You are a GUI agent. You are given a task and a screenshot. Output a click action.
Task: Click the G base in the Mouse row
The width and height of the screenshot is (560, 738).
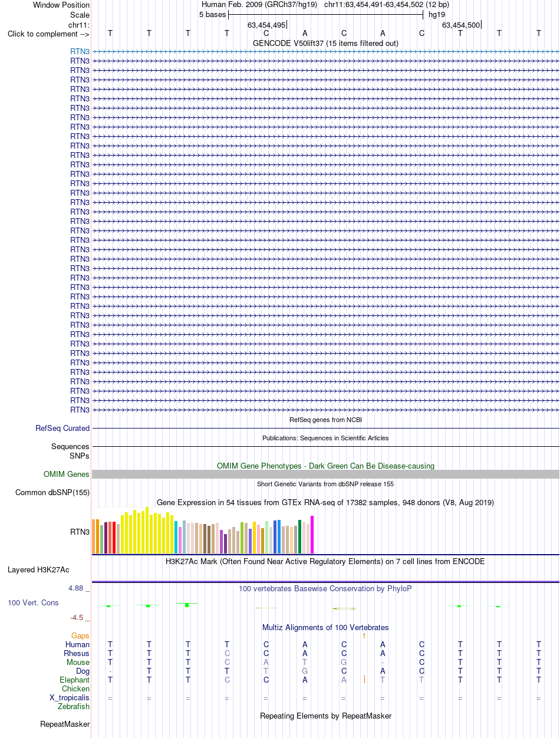[344, 662]
